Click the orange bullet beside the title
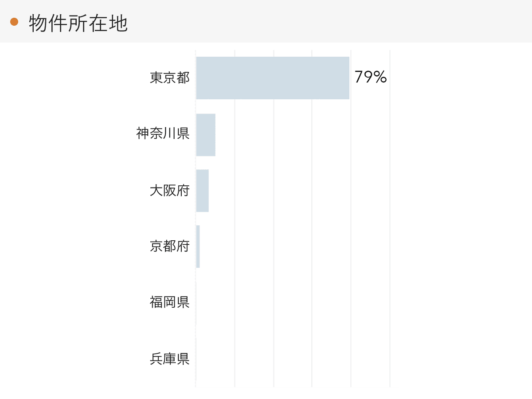This screenshot has width=532, height=399. click(14, 22)
